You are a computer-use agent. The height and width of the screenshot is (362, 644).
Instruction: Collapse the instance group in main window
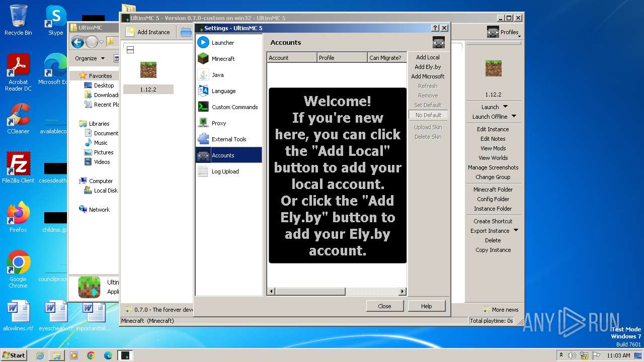pos(130,50)
